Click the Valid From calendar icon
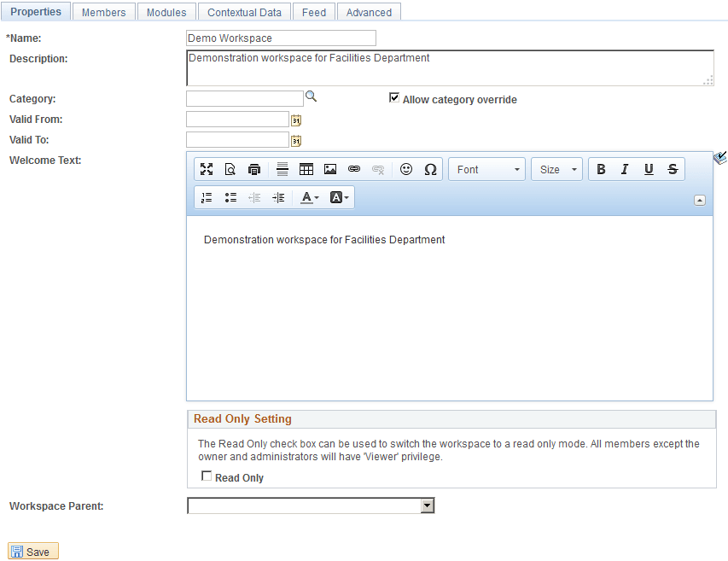Screen dimensions: 728x561 295,120
